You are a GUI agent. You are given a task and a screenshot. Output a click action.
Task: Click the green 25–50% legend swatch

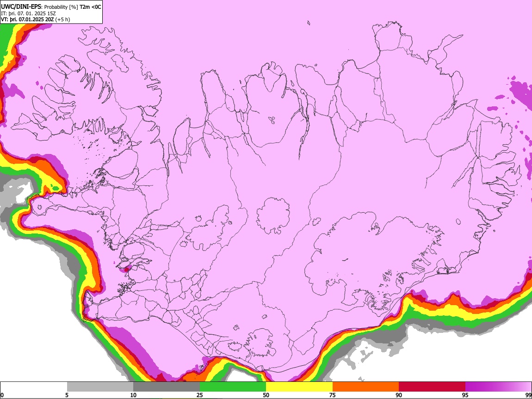coord(233,387)
